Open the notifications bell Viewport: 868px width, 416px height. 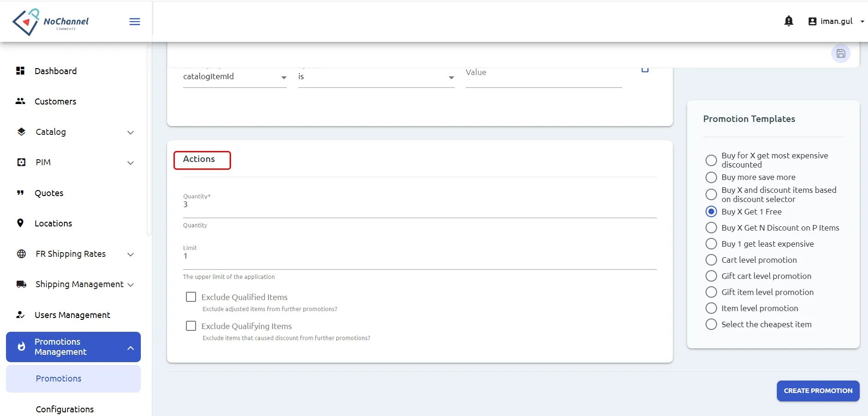click(x=789, y=21)
